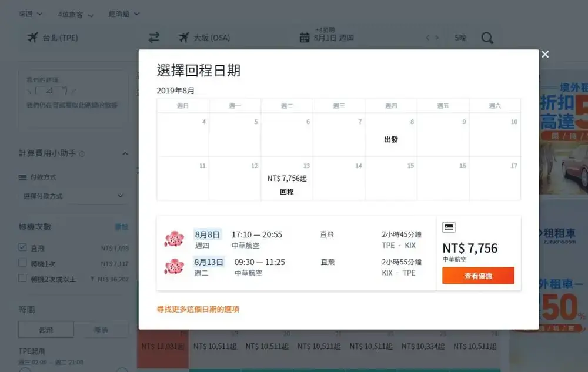Select the 8th marked 出發 in calendar
Image resolution: width=588 pixels, height=372 pixels.
(x=391, y=135)
